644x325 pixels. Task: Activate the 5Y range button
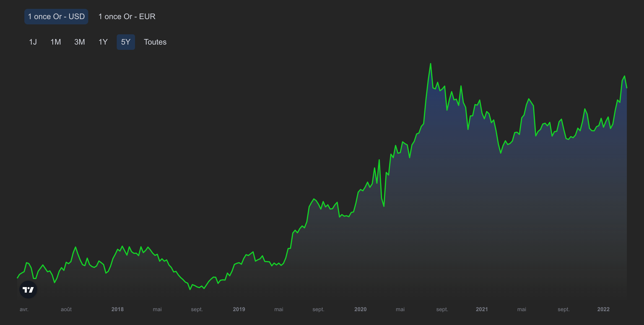point(126,42)
